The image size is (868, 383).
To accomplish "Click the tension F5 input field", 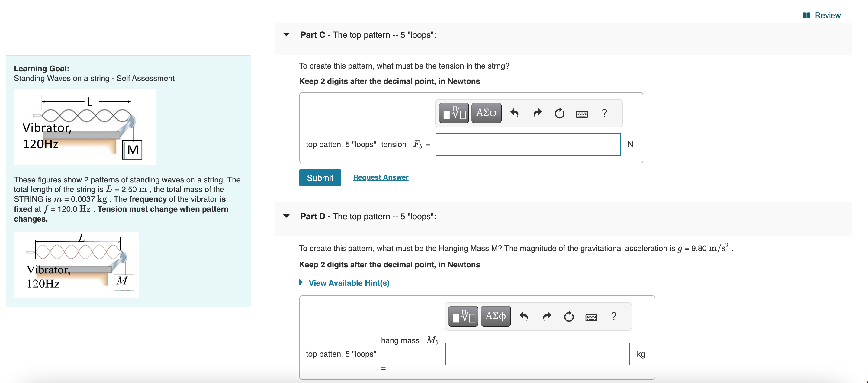I will (527, 144).
